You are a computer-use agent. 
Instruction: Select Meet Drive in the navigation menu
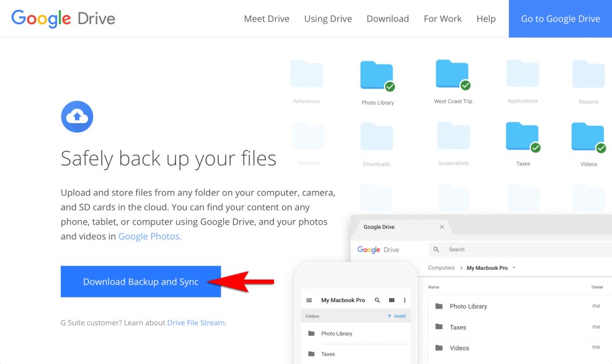[267, 19]
